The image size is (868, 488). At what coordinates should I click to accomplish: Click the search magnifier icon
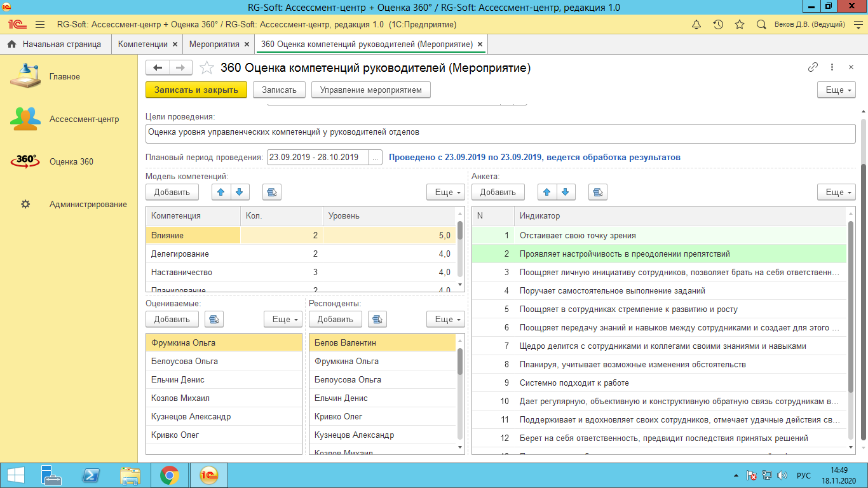761,25
